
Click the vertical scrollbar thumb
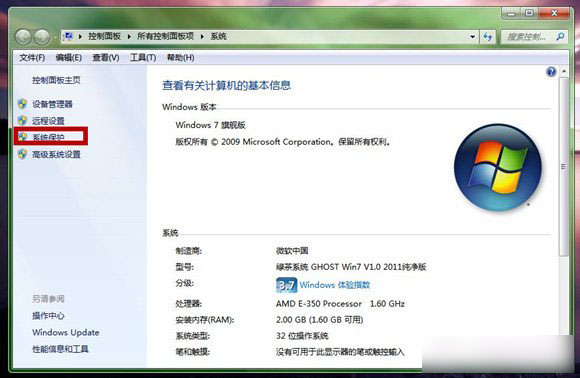(564, 166)
